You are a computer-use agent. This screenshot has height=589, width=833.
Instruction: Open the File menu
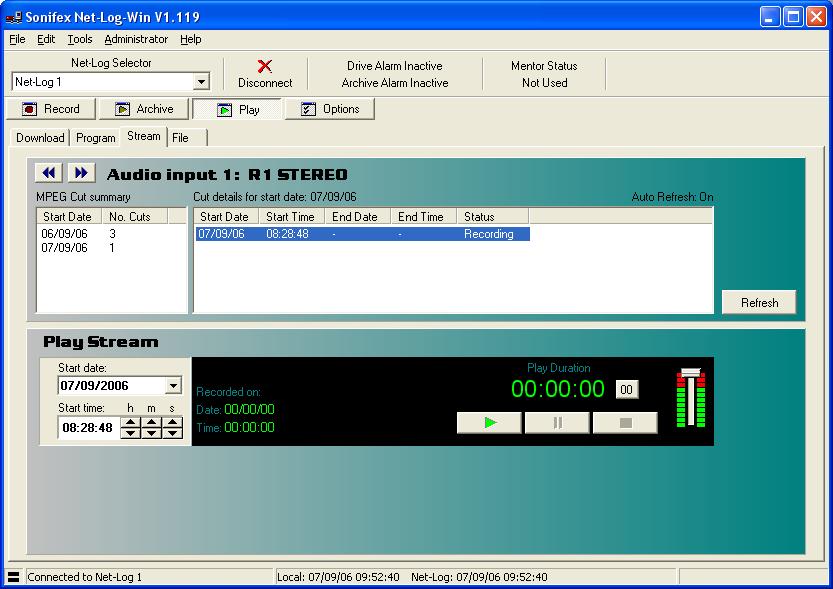pos(18,39)
